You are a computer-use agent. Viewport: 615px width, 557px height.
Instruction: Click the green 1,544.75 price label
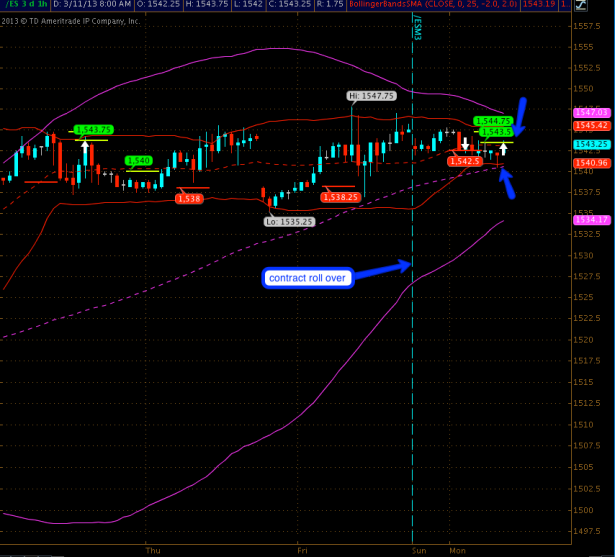493,121
